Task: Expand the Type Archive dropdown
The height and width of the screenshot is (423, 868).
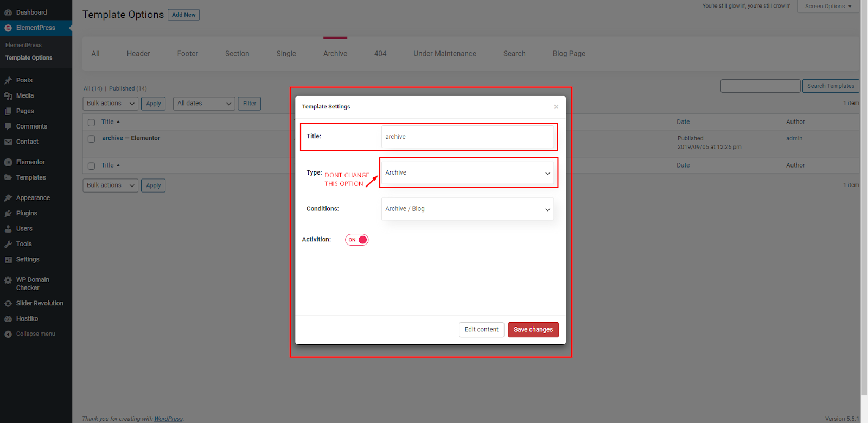Action: [x=467, y=173]
